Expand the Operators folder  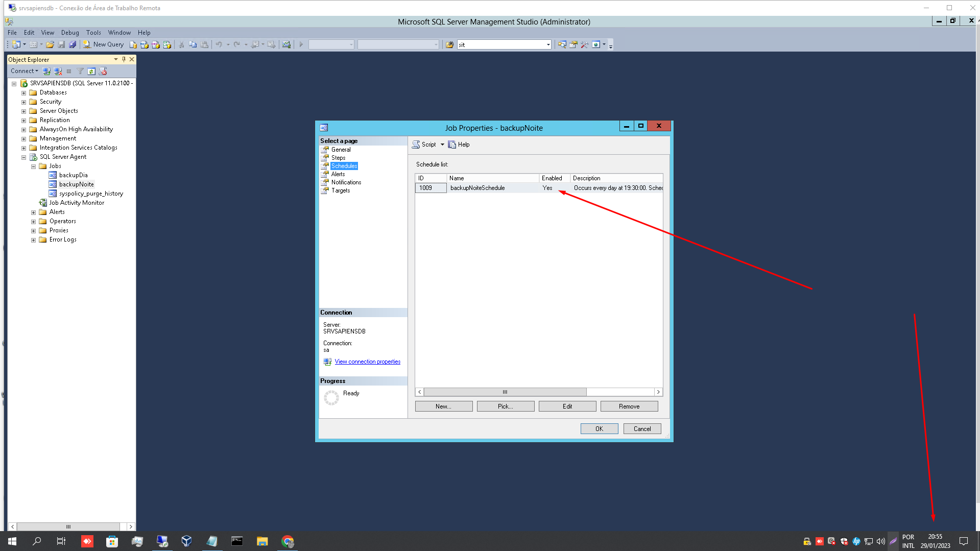(33, 222)
